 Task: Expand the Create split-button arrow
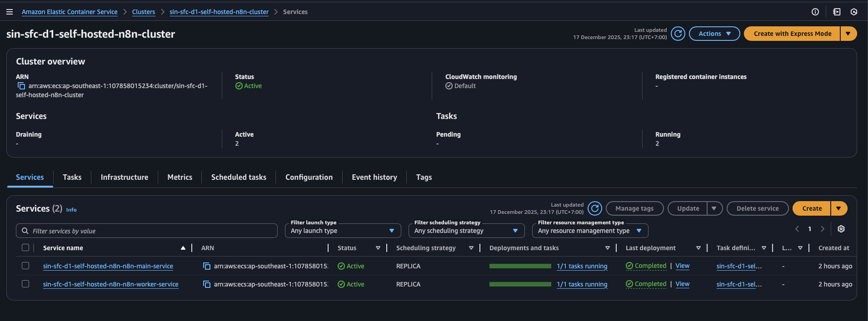click(x=838, y=208)
